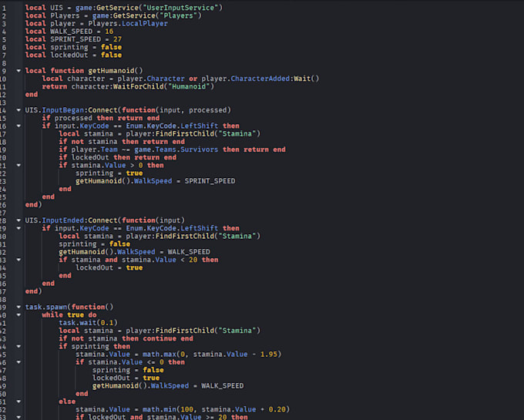524x420 pixels.
Task: Click the 'continue' keyword on line 43
Action: coord(160,338)
